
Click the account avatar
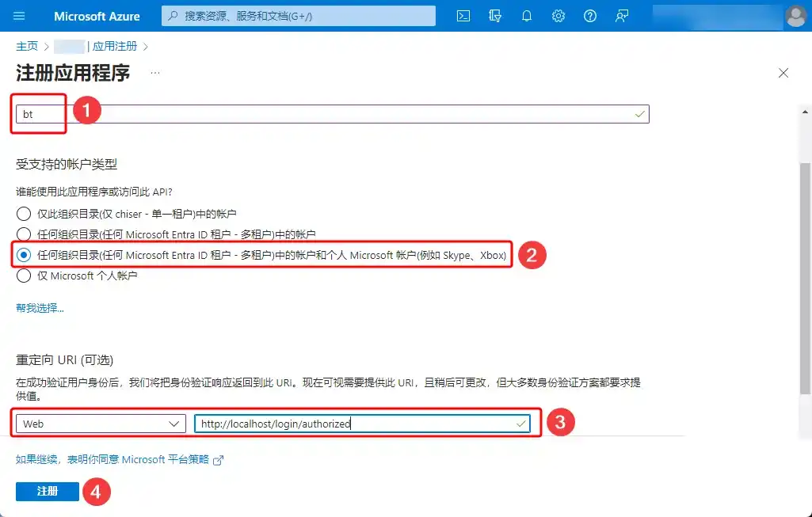point(796,15)
